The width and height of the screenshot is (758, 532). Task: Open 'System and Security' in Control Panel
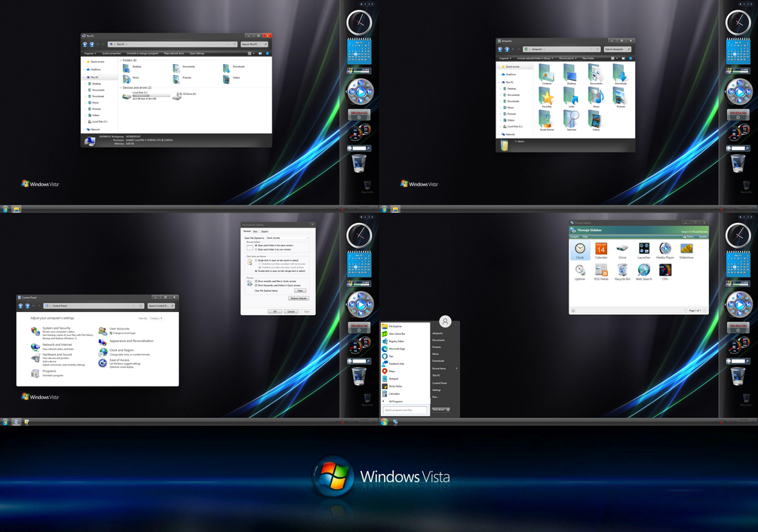[x=57, y=329]
